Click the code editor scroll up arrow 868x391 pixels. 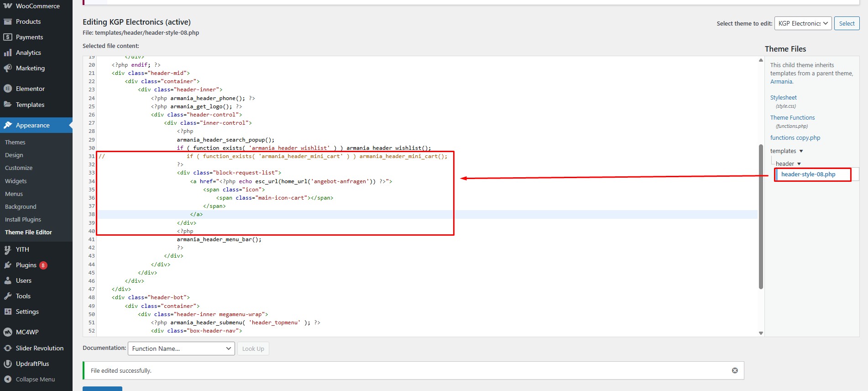click(761, 60)
